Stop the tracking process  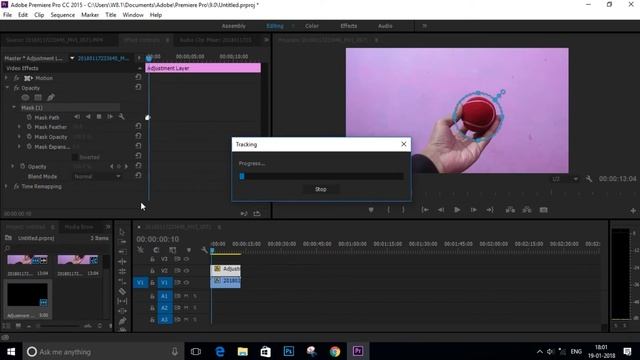point(321,189)
